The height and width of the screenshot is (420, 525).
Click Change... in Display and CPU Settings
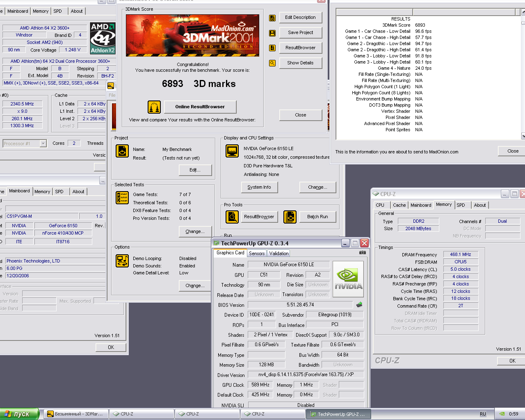click(318, 187)
